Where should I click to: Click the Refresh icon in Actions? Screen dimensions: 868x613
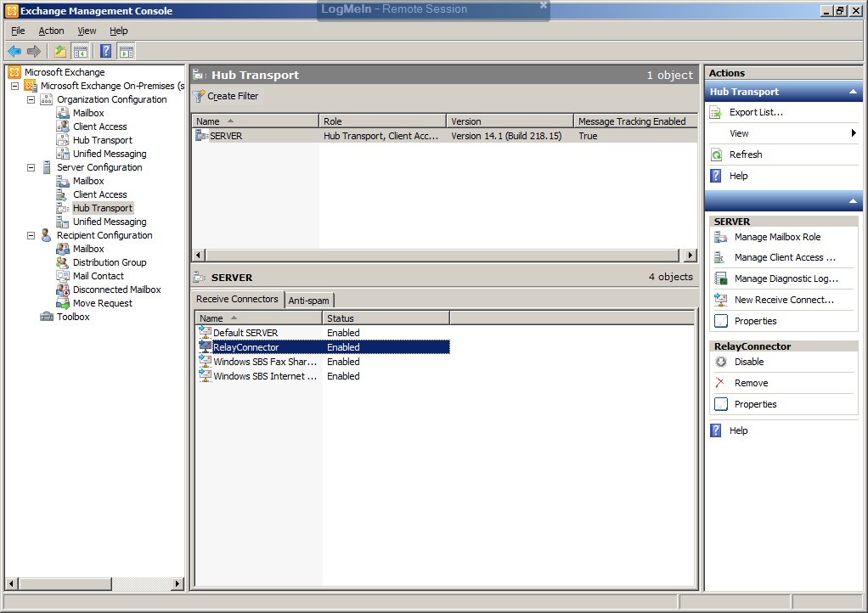(x=716, y=155)
